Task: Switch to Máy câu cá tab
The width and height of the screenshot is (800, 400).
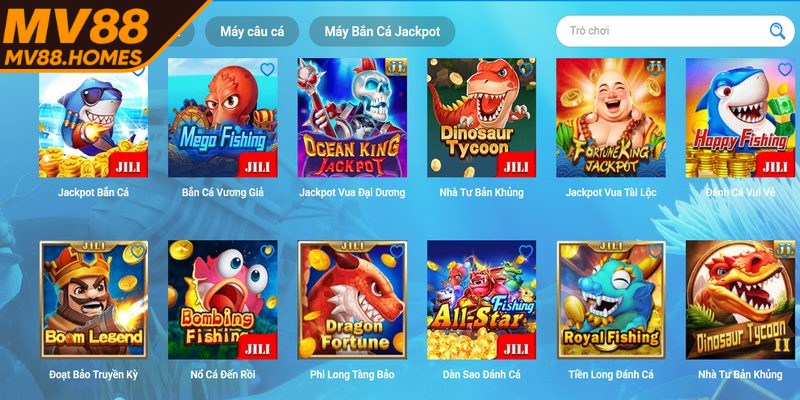Action: pyautogui.click(x=252, y=31)
